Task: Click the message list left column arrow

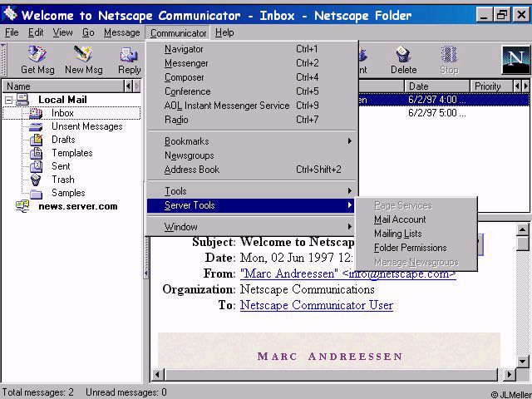Action: click(x=517, y=86)
